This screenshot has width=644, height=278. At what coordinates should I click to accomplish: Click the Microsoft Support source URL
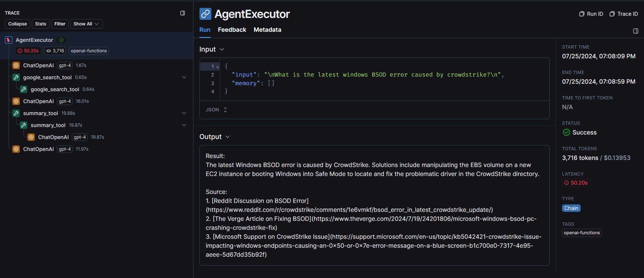click(x=373, y=245)
